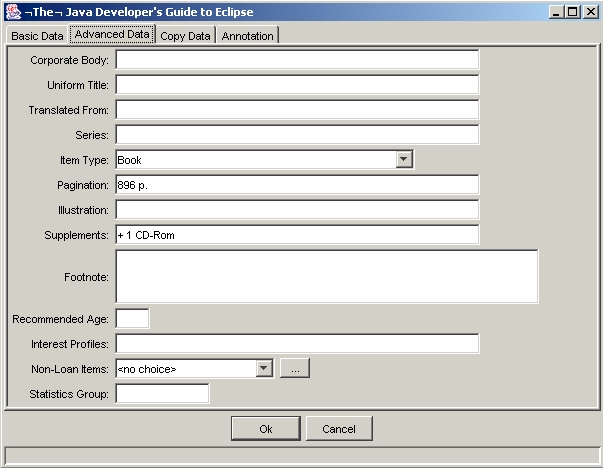Viewport: 603px width, 468px height.
Task: Click the Statistics Group label
Action: tap(69, 394)
